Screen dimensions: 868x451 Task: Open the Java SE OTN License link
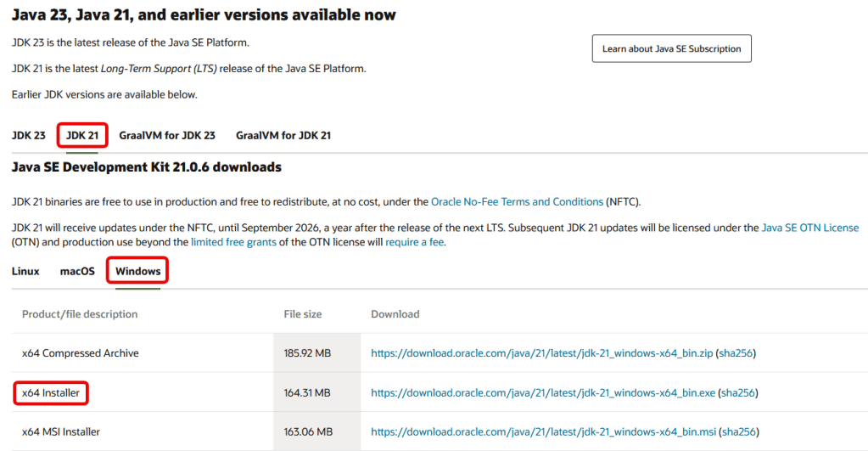pyautogui.click(x=810, y=228)
